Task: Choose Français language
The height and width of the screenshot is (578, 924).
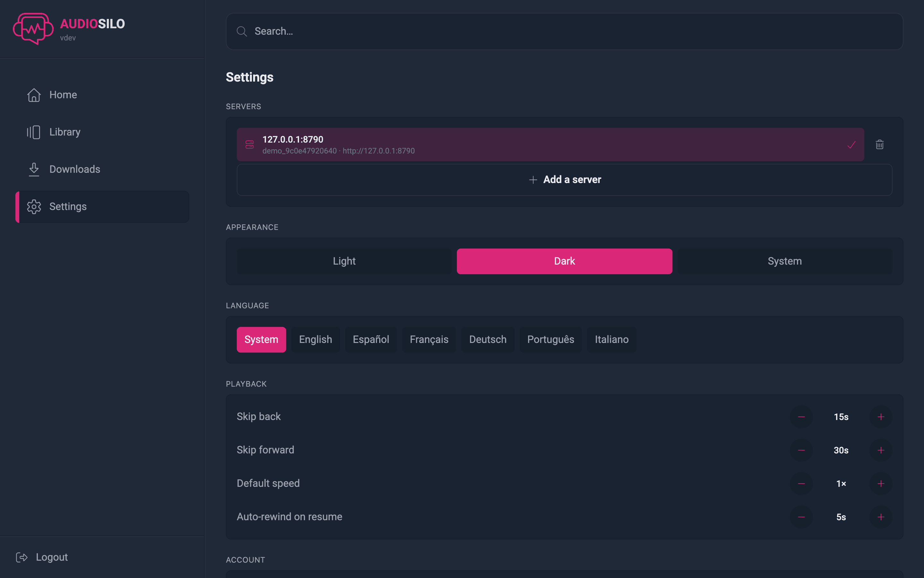Action: [x=429, y=339]
